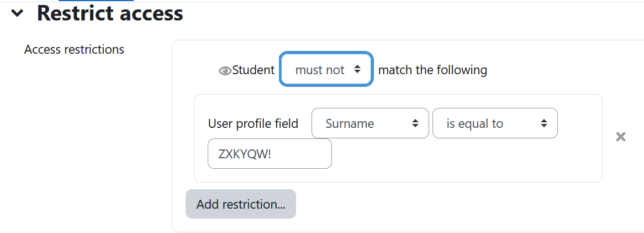Screen dimensions: 644x233
Task: Click the 'match the following' text
Action: (x=432, y=70)
